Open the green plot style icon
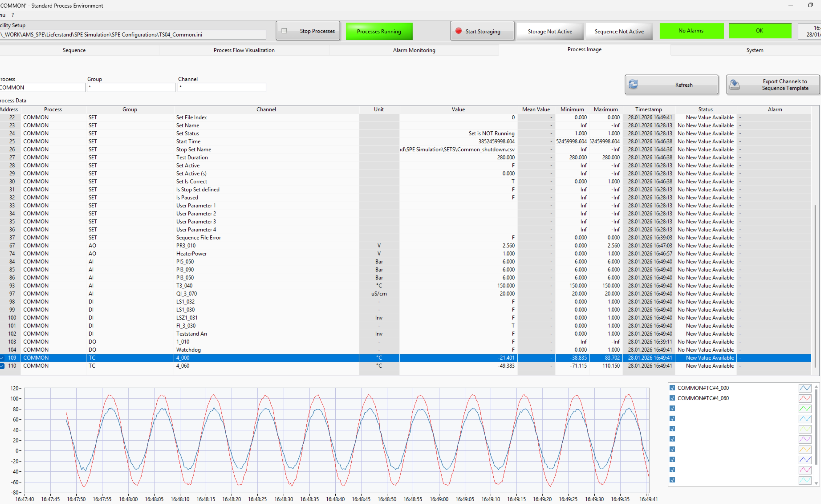The width and height of the screenshot is (821, 504). coord(804,408)
